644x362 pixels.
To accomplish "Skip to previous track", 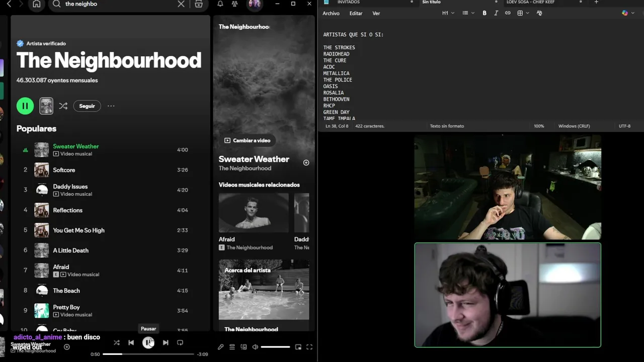I will [x=131, y=342].
